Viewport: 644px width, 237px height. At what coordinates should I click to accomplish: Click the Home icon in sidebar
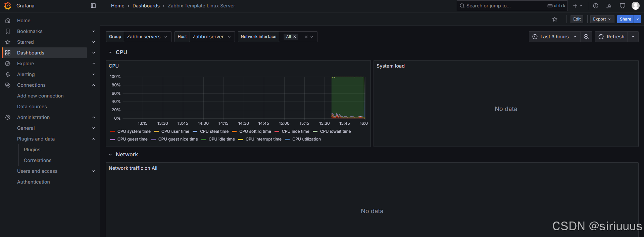coord(8,21)
